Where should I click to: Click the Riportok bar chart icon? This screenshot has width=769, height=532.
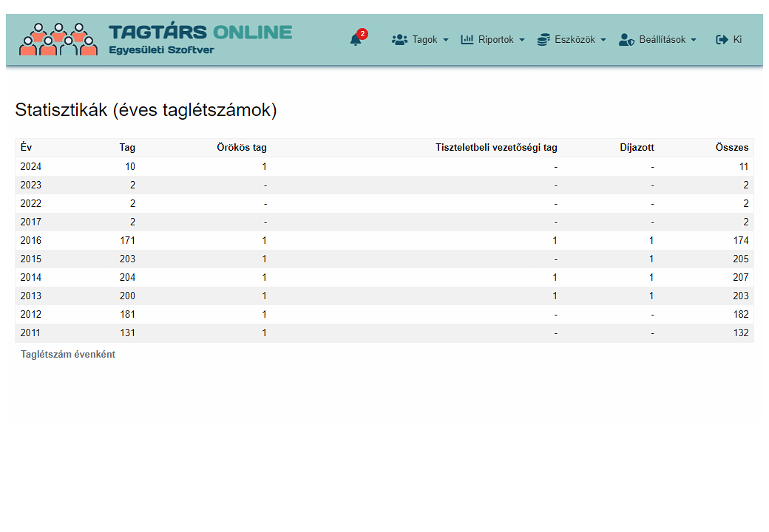(467, 39)
